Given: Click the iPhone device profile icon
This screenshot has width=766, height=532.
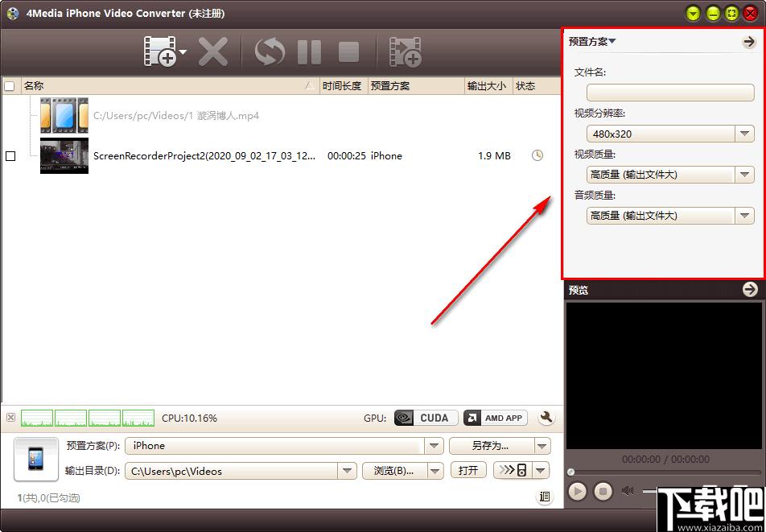Looking at the screenshot, I should [35, 460].
